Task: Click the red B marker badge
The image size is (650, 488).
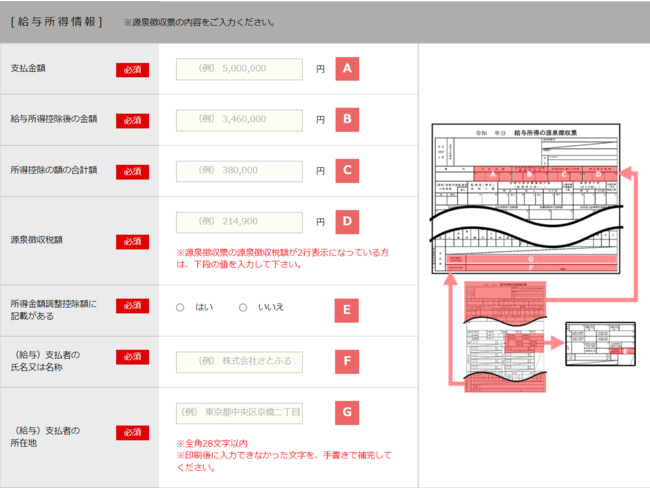Action: pyautogui.click(x=347, y=119)
